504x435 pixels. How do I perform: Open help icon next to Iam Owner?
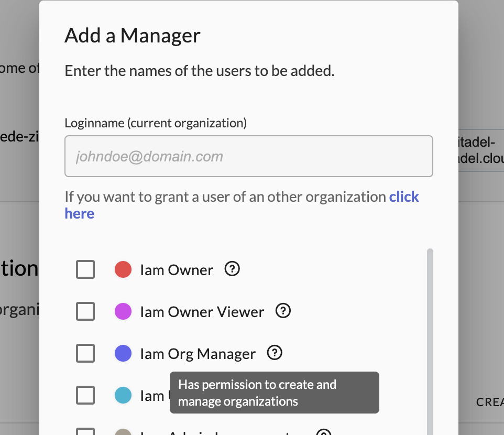coord(232,269)
